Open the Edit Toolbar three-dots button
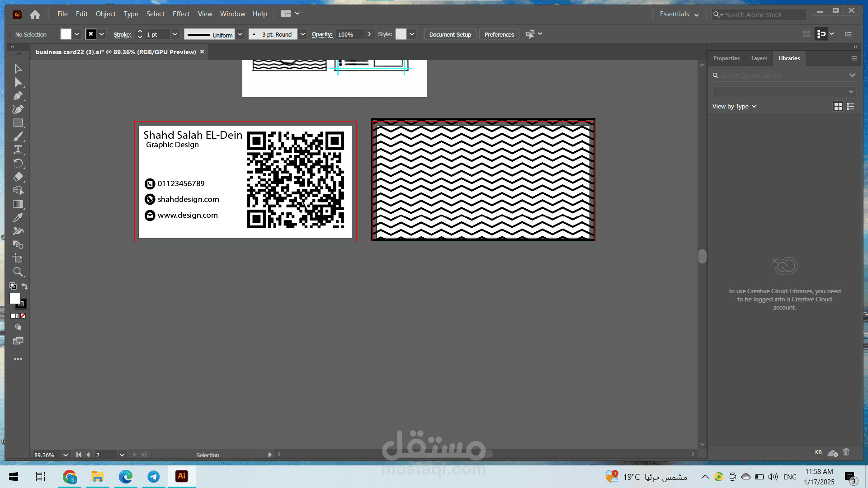Image resolution: width=868 pixels, height=488 pixels. tap(18, 359)
